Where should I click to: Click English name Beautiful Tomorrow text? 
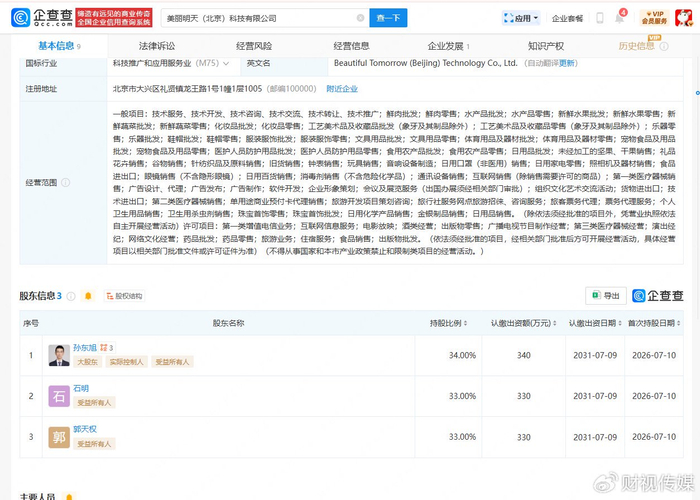pos(425,63)
